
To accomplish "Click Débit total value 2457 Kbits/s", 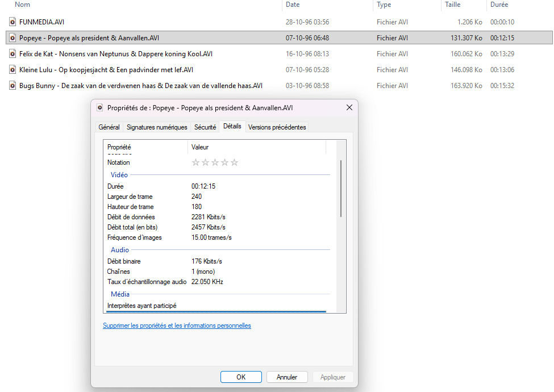I will pos(208,227).
